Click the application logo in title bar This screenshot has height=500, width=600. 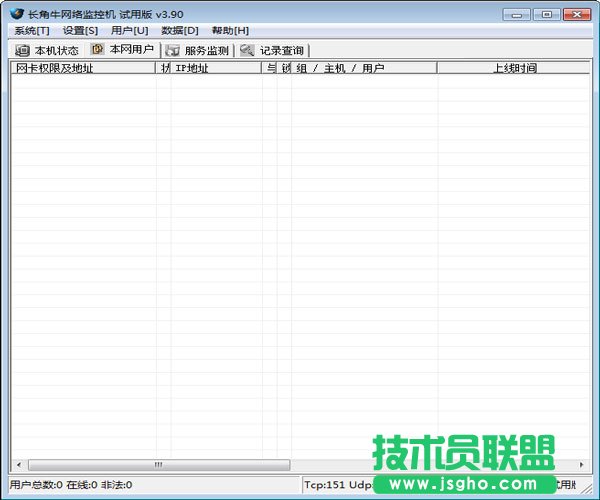click(x=17, y=14)
